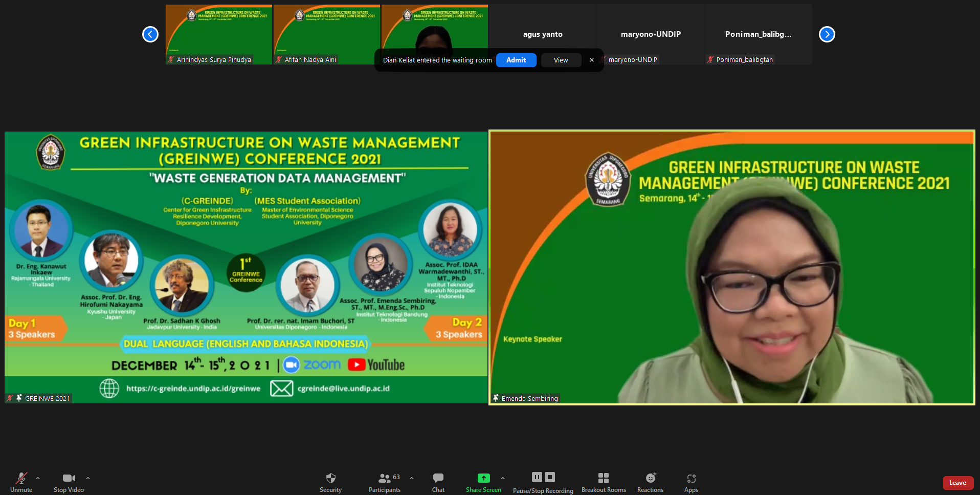Pause the recording
This screenshot has width=980, height=495.
tap(537, 477)
